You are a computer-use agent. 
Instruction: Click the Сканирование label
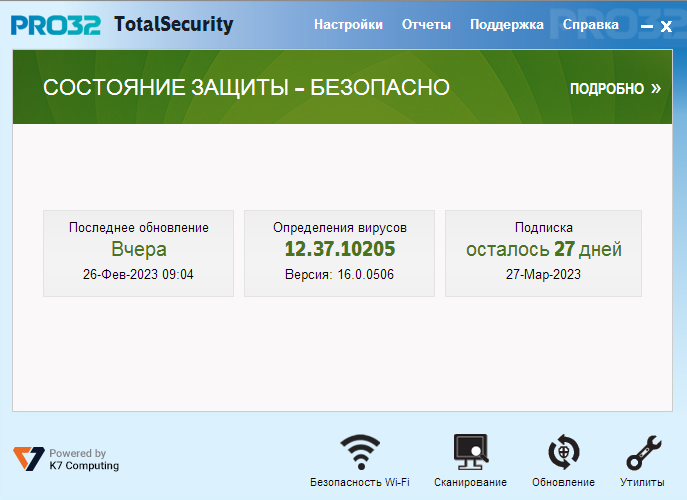click(470, 482)
